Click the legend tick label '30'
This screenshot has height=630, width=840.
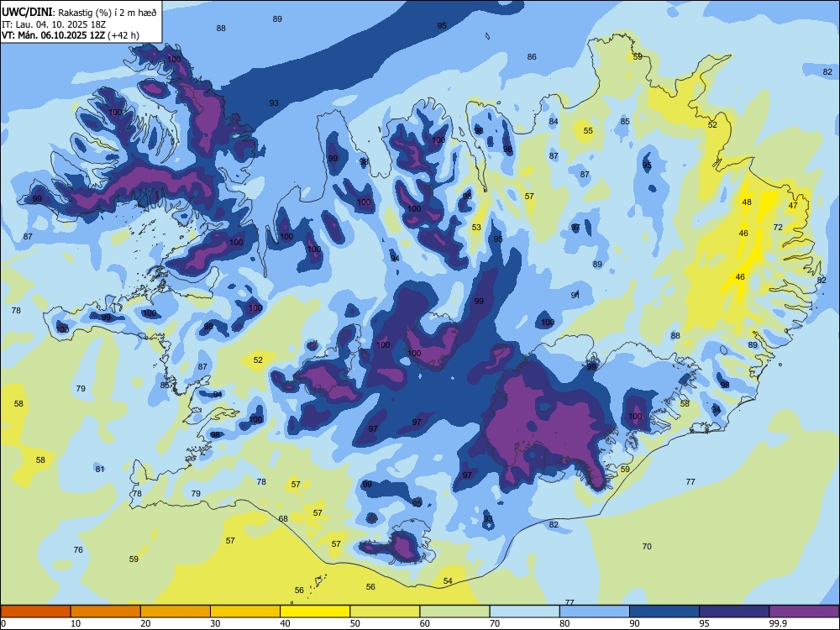pyautogui.click(x=215, y=623)
